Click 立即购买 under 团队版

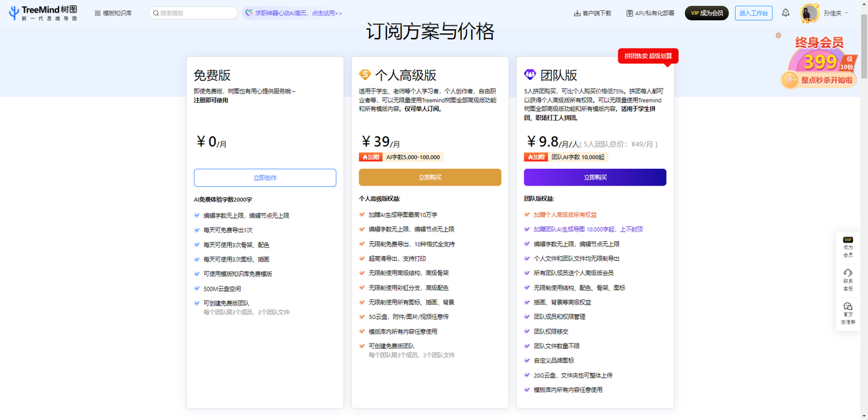click(595, 177)
